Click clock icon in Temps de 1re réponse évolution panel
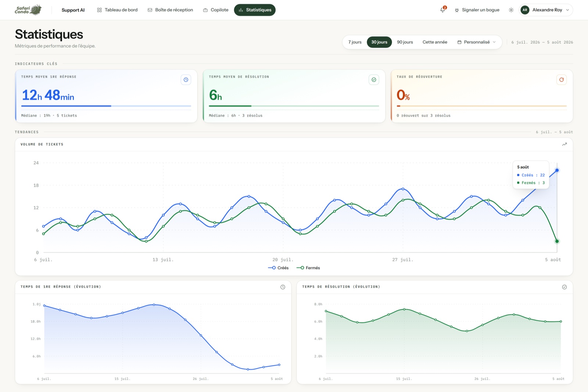The image size is (588, 392). pyautogui.click(x=283, y=287)
